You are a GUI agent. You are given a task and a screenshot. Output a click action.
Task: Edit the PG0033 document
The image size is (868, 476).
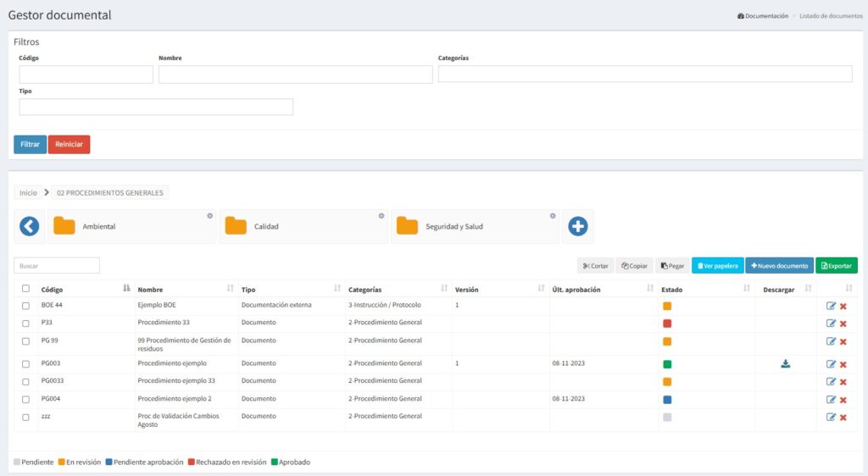tap(831, 381)
